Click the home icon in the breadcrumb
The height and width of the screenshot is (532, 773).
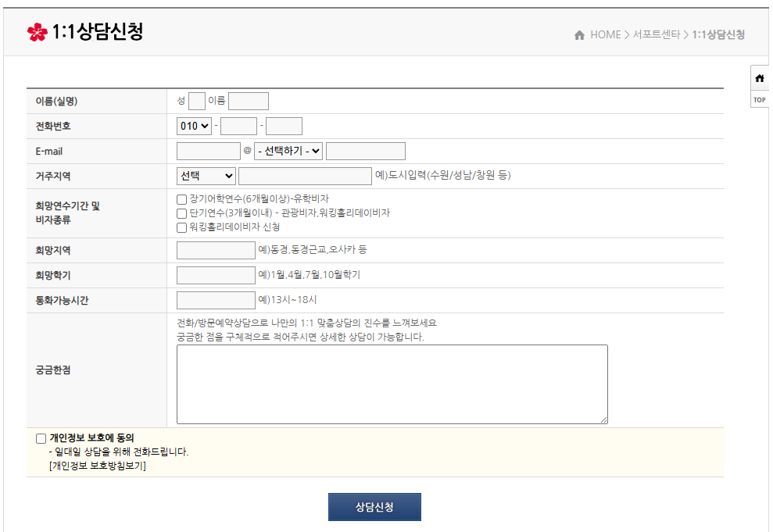tap(579, 35)
